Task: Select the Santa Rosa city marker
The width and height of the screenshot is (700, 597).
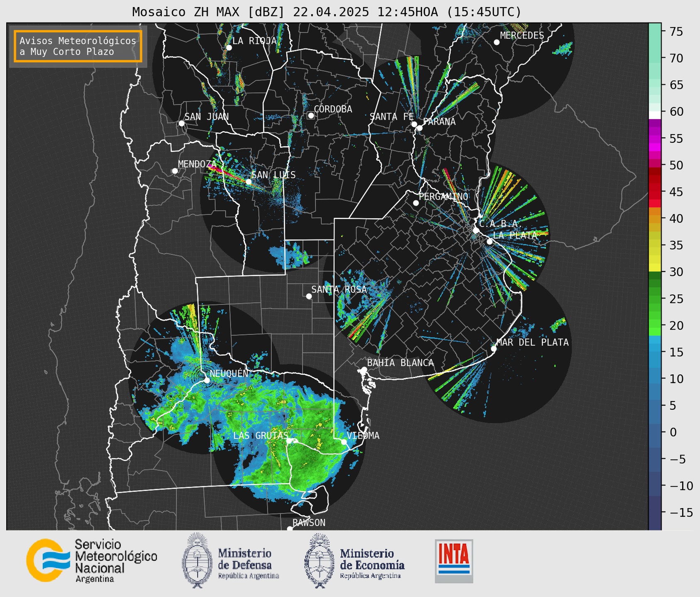Action: (309, 296)
